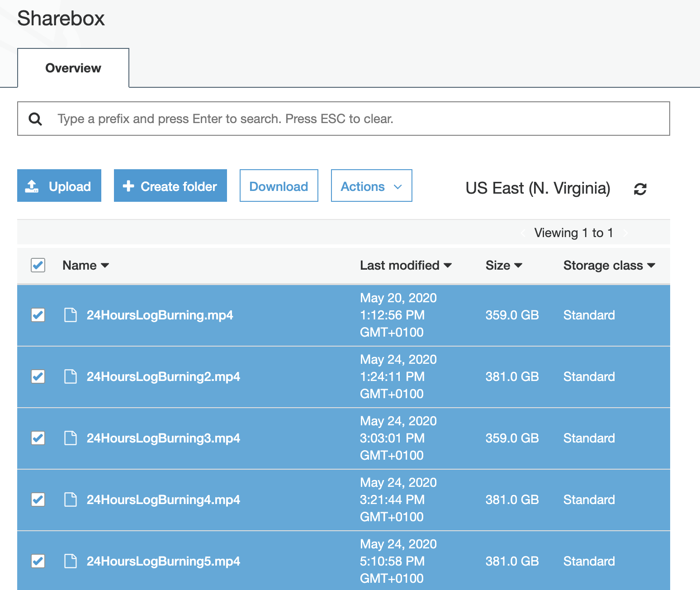Click the Create folder button
Image resolution: width=700 pixels, height=590 pixels.
tap(170, 186)
